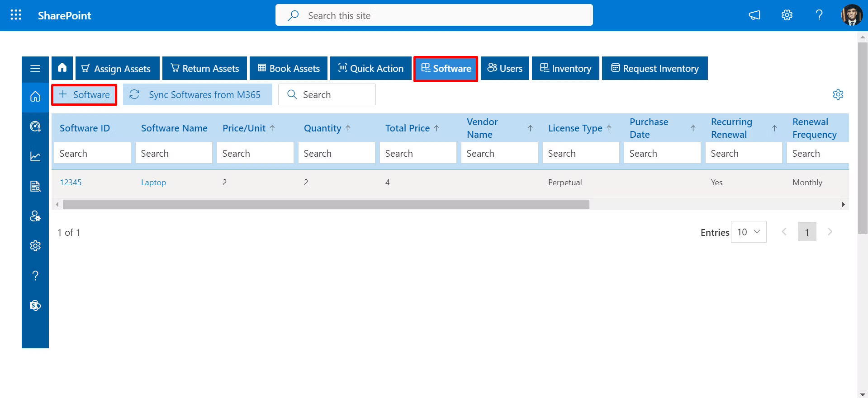Click Quantity column filter field

[337, 153]
